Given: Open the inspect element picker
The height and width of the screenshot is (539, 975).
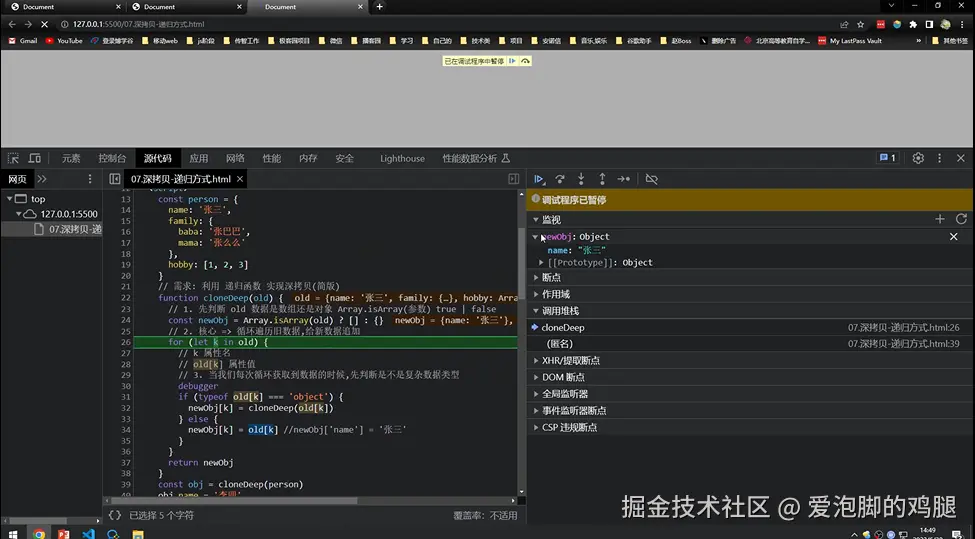Looking at the screenshot, I should pos(13,158).
